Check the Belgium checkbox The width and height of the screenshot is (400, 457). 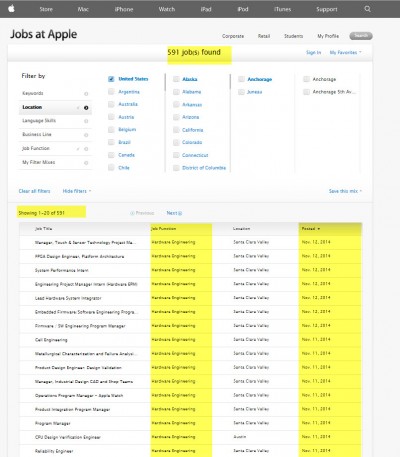pos(111,130)
